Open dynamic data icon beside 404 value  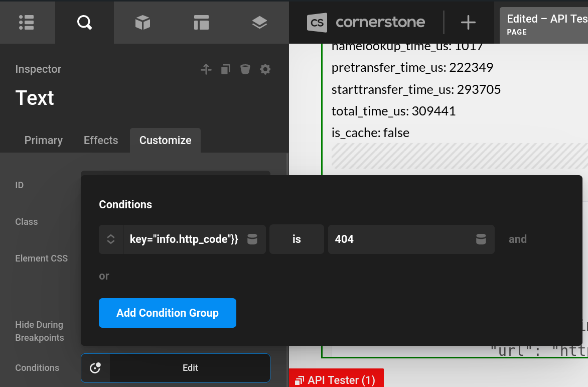coord(481,239)
